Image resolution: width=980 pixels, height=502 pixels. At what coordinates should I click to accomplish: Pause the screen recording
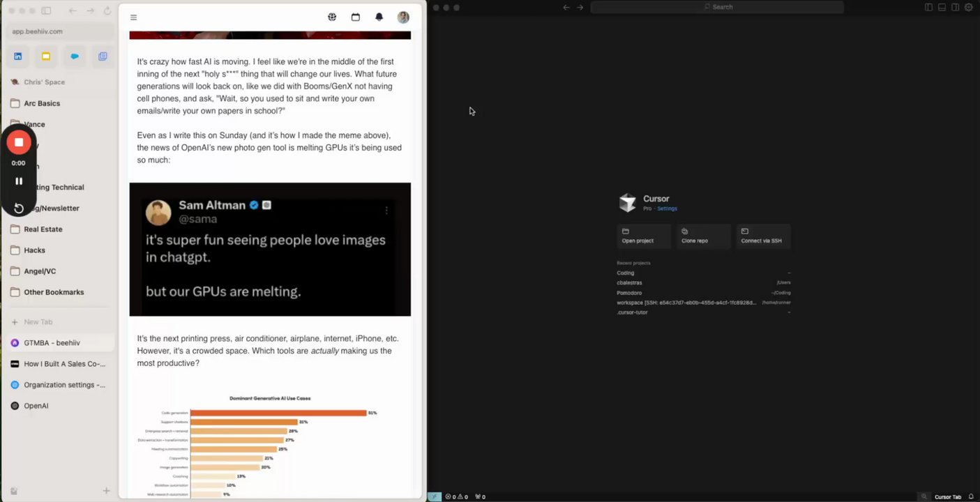tap(19, 181)
